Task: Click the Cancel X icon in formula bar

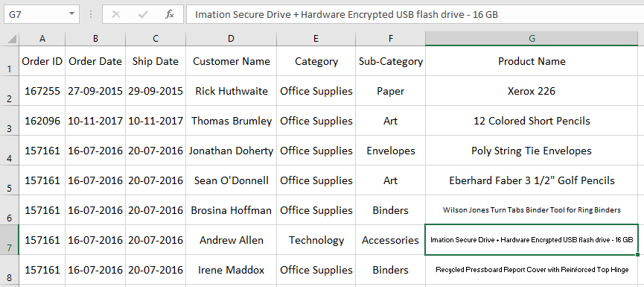Action: (x=116, y=15)
